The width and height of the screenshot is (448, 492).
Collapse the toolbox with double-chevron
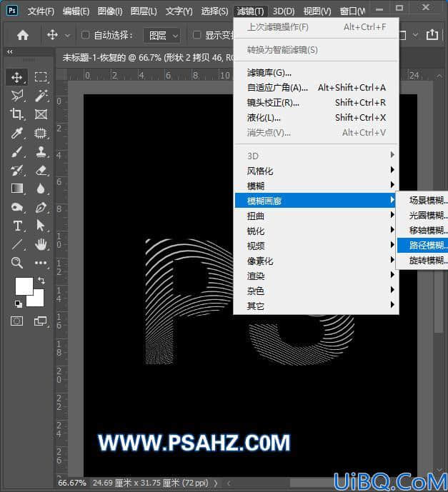[x=10, y=52]
